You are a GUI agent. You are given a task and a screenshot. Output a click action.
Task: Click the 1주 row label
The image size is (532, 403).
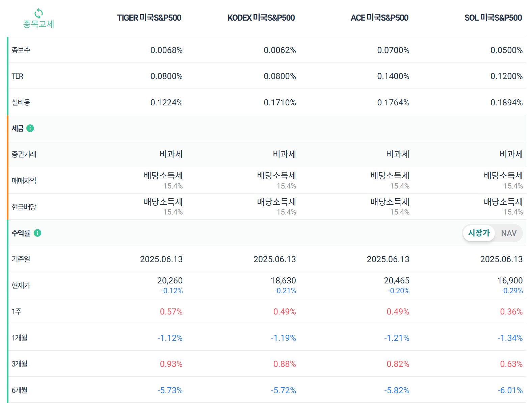tap(17, 311)
